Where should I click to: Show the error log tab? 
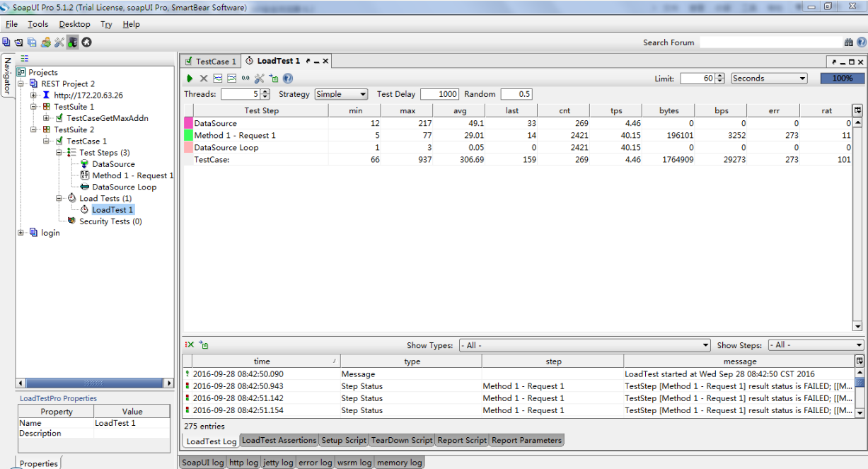click(x=315, y=463)
